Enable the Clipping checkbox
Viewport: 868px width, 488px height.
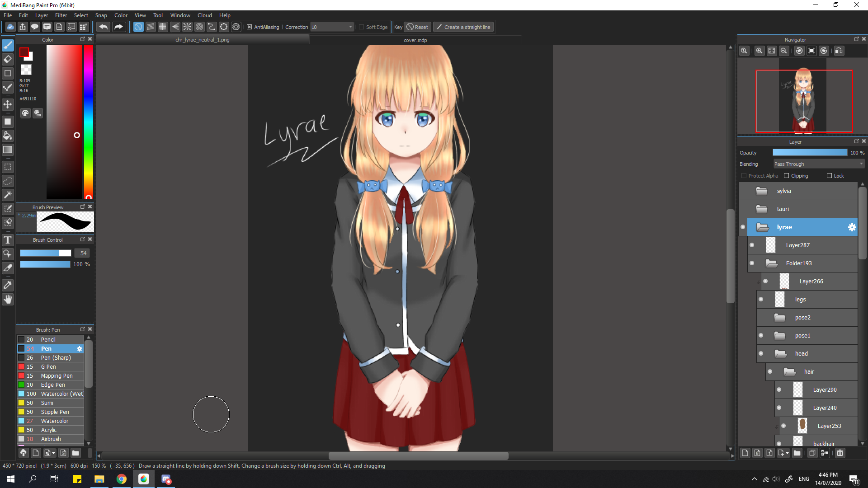(787, 176)
